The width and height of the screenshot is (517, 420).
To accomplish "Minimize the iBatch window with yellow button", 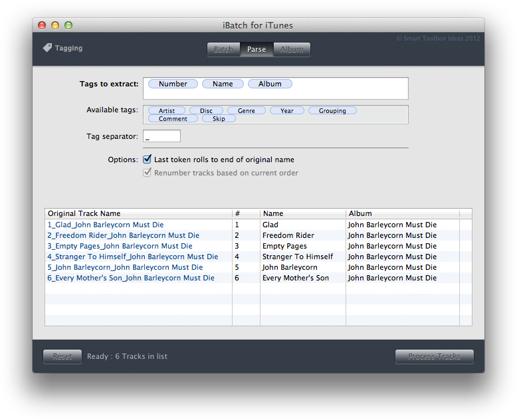I will click(x=55, y=25).
